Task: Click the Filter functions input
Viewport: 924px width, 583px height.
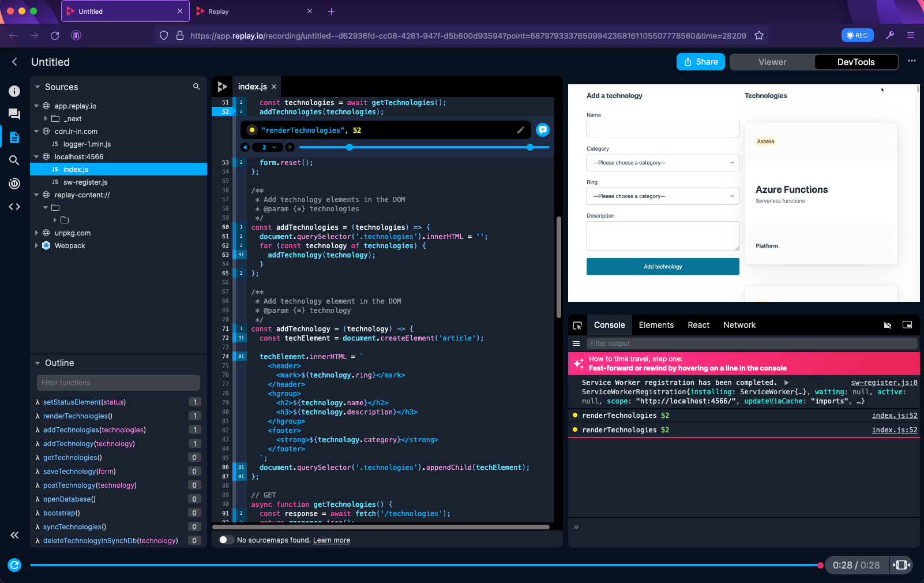Action: [119, 383]
